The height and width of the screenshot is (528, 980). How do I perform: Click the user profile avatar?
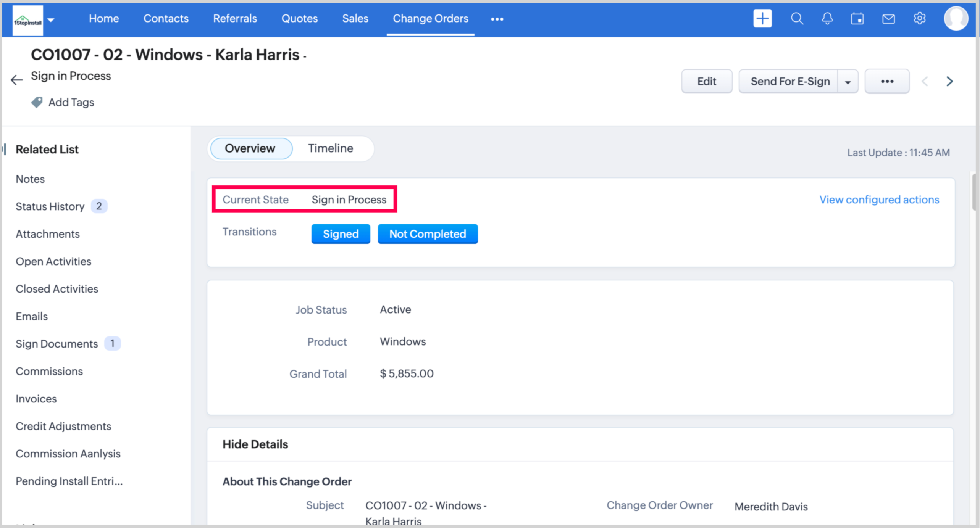tap(956, 18)
